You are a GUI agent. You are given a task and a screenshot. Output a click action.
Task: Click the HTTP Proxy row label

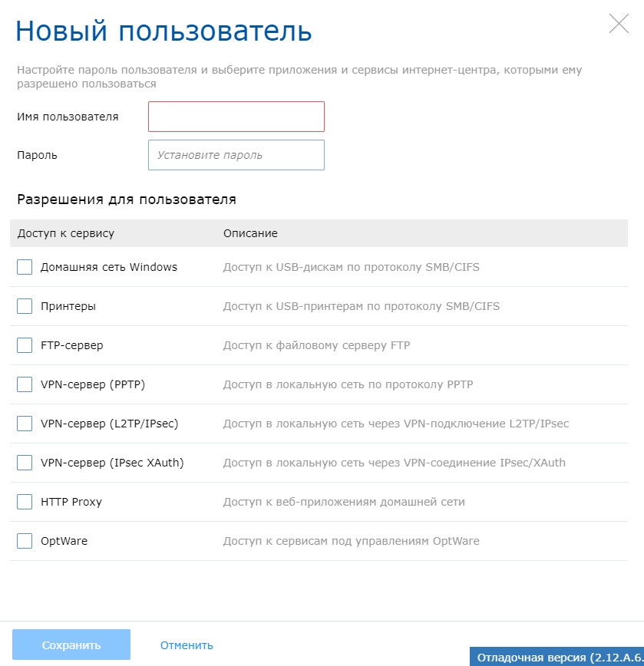click(71, 502)
